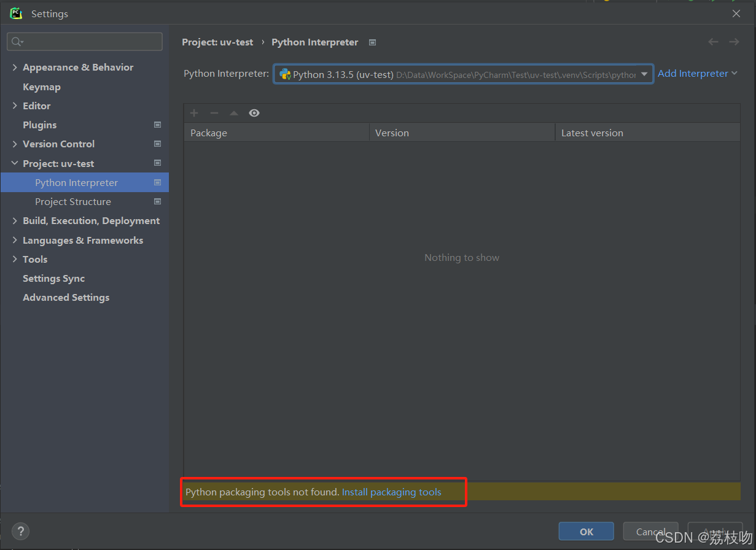Viewport: 756px width, 550px height.
Task: Click the Python logo in interpreter dropdown
Action: 285,74
